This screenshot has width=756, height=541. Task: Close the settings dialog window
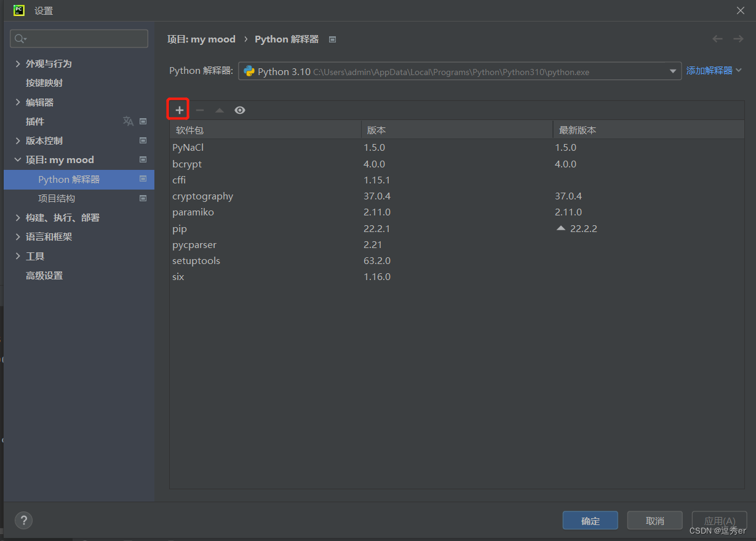(x=741, y=10)
